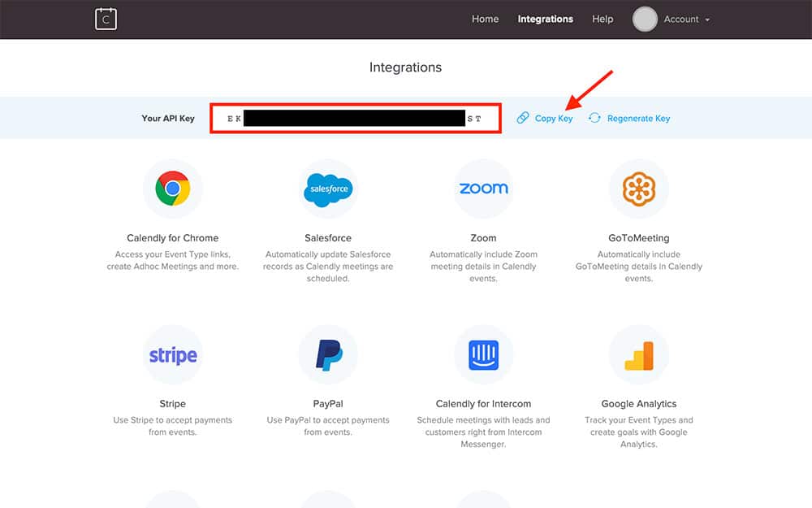Viewport: 812px width, 508px height.
Task: Click the Copy Key link
Action: pyautogui.click(x=553, y=119)
